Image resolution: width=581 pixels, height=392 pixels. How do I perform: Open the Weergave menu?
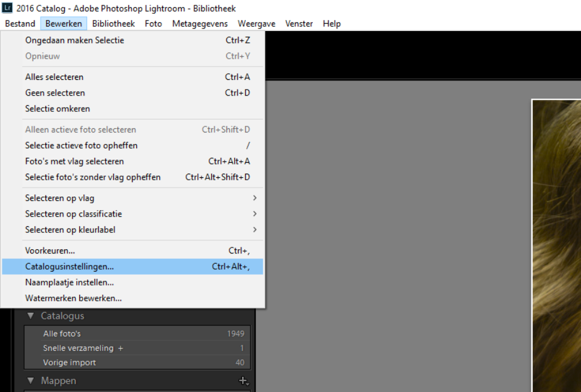[257, 24]
